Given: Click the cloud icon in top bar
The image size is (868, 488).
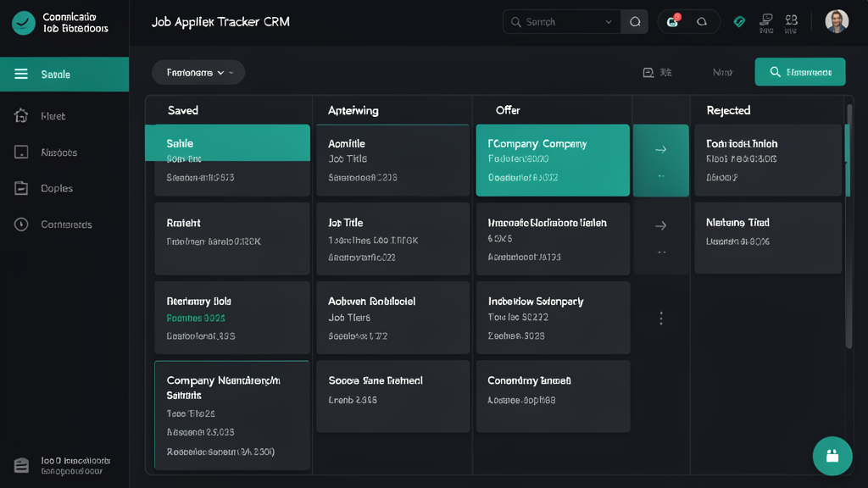Looking at the screenshot, I should click(x=701, y=22).
